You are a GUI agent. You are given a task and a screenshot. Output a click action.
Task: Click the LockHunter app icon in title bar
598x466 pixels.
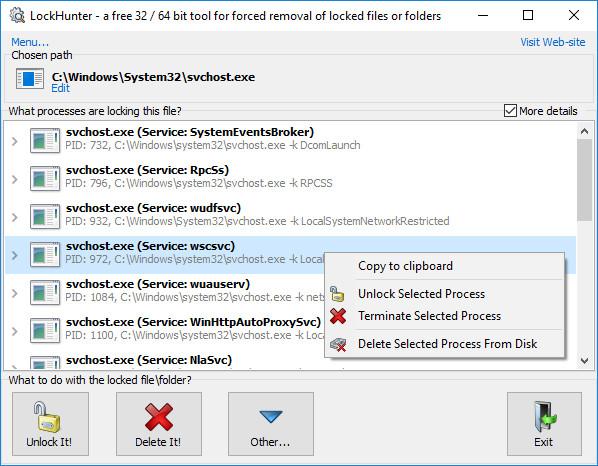pos(17,16)
